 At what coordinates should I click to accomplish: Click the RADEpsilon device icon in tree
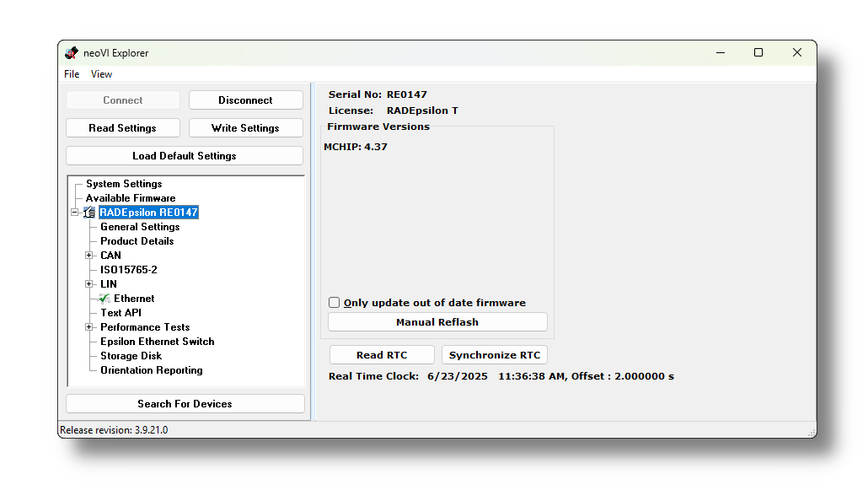point(89,213)
